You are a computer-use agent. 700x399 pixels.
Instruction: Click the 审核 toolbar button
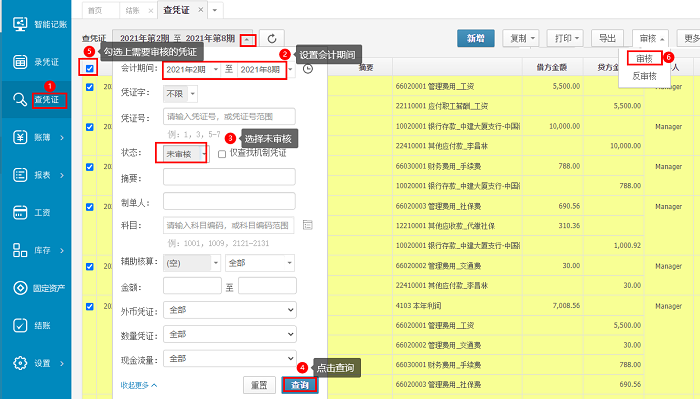point(650,38)
